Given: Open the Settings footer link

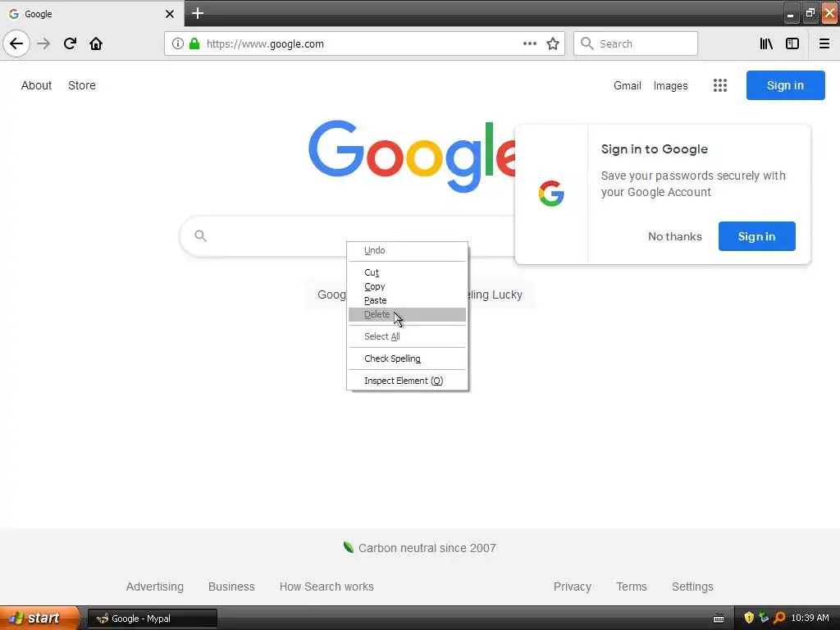Looking at the screenshot, I should click(692, 587).
